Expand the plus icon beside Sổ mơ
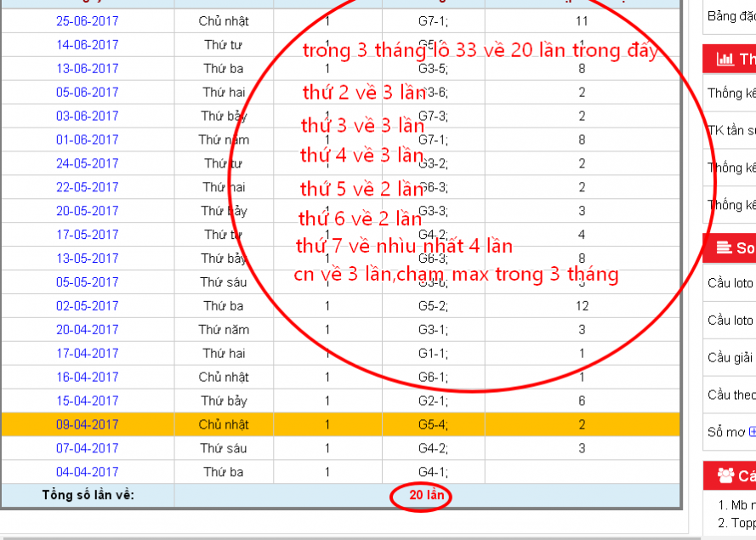Screen dimensions: 756x540 (x=752, y=432)
